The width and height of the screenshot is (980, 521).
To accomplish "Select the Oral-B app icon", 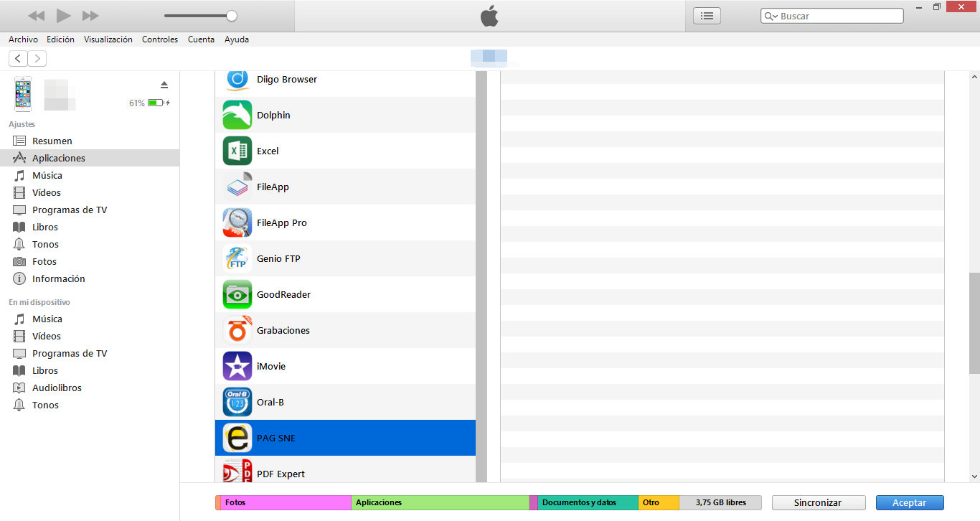I will (x=237, y=402).
